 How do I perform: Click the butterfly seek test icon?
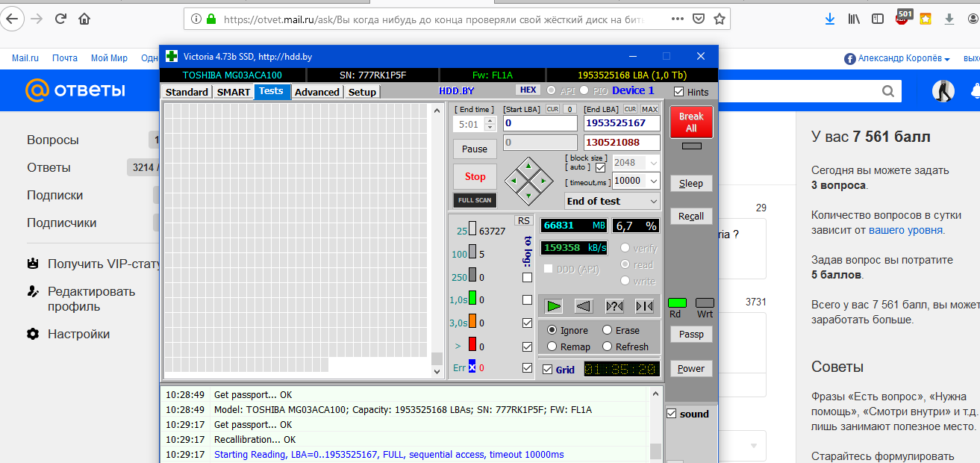645,305
